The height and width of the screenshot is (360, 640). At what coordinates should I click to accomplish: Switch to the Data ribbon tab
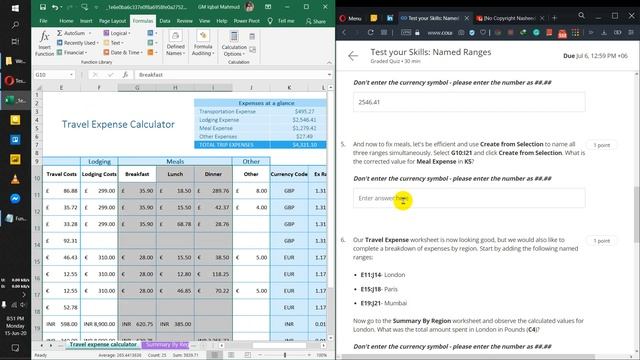[x=165, y=21]
